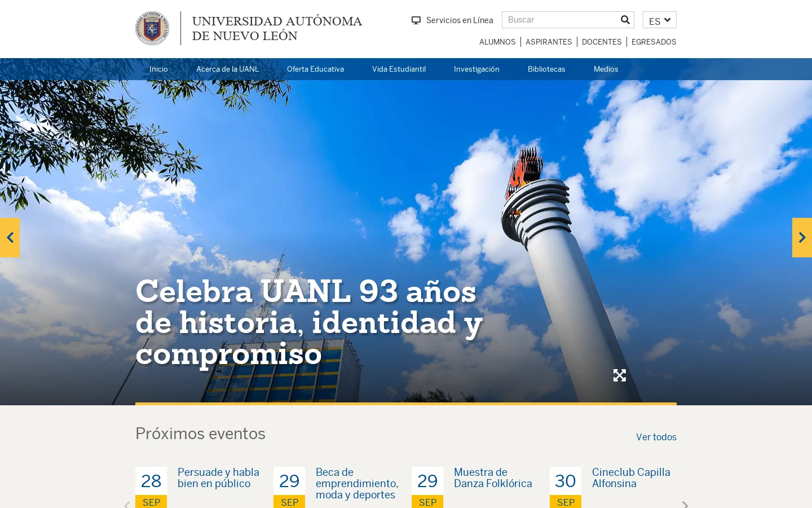Click the search magnifier icon
The image size is (812, 508).
625,20
